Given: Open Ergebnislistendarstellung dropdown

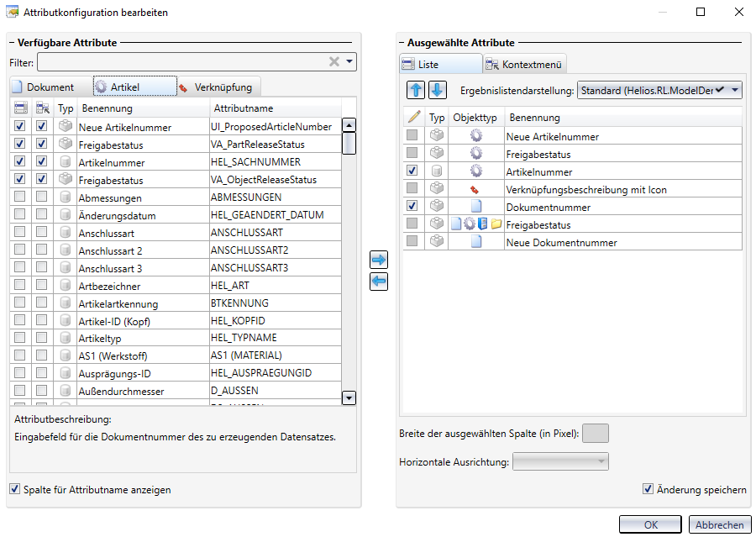Looking at the screenshot, I should pos(736,90).
